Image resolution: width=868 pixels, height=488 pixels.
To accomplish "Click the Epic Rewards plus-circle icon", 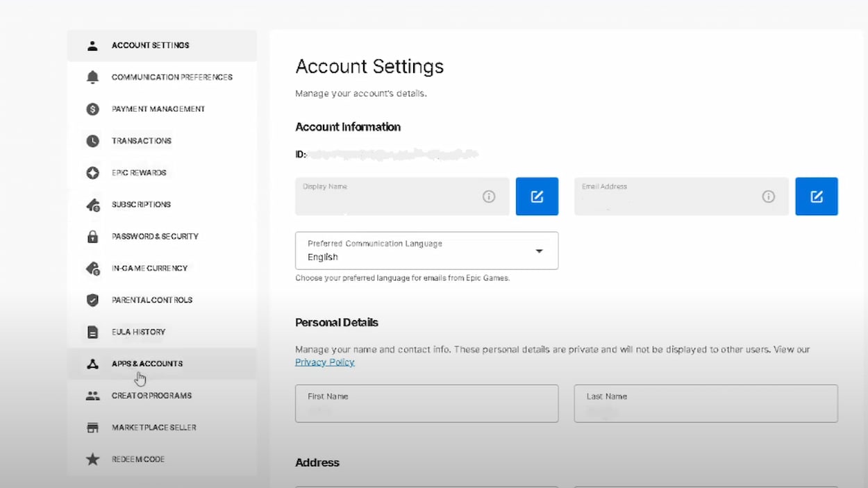I will click(92, 173).
